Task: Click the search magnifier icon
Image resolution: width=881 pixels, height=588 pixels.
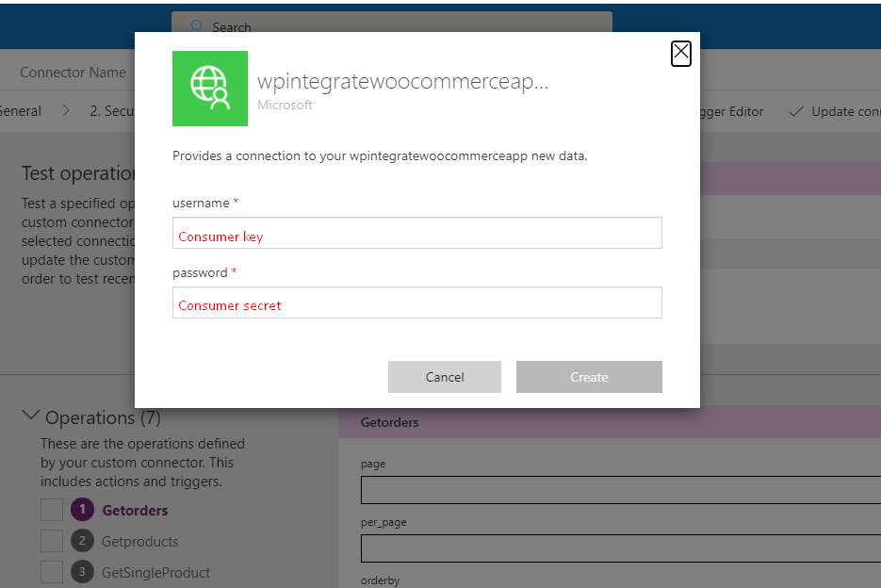Action: pos(196,25)
